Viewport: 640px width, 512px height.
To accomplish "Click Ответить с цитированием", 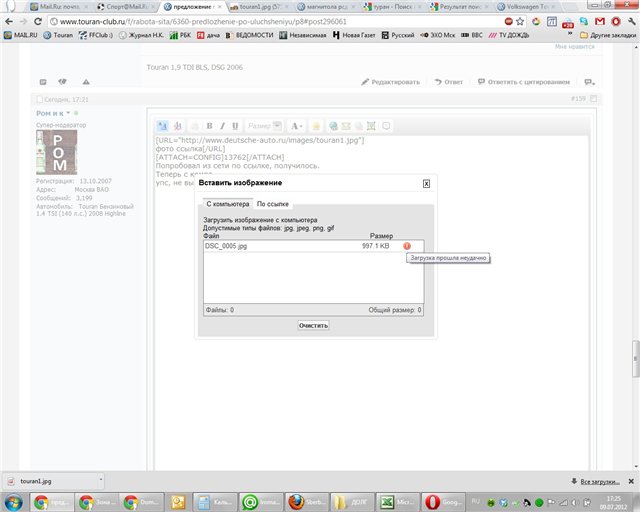I will [x=524, y=82].
